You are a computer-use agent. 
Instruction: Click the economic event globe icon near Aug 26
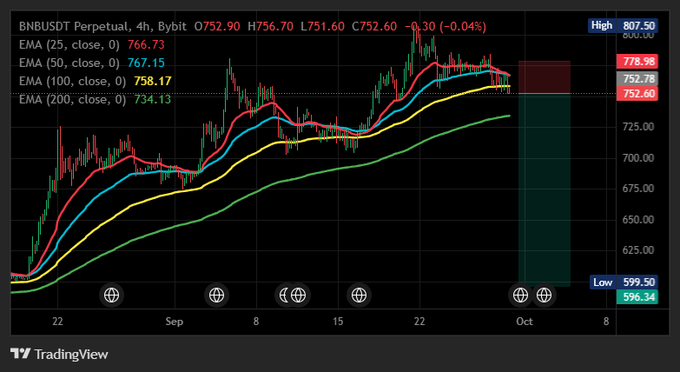111,295
